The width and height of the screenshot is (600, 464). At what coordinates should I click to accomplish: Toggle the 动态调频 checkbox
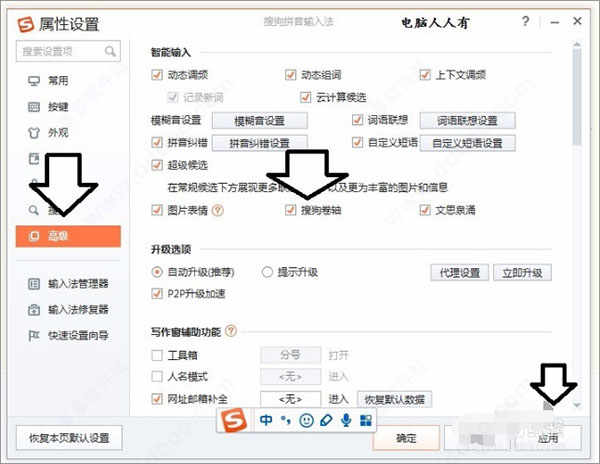[157, 75]
